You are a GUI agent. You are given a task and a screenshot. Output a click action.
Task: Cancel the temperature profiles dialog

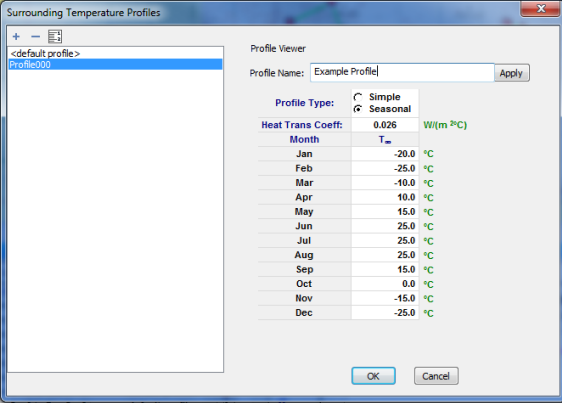pos(436,376)
